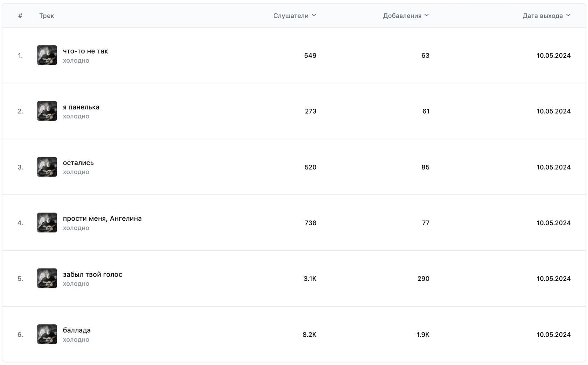This screenshot has width=588, height=365.
Task: Open cover art for track 'что-то не так'
Action: coord(47,55)
